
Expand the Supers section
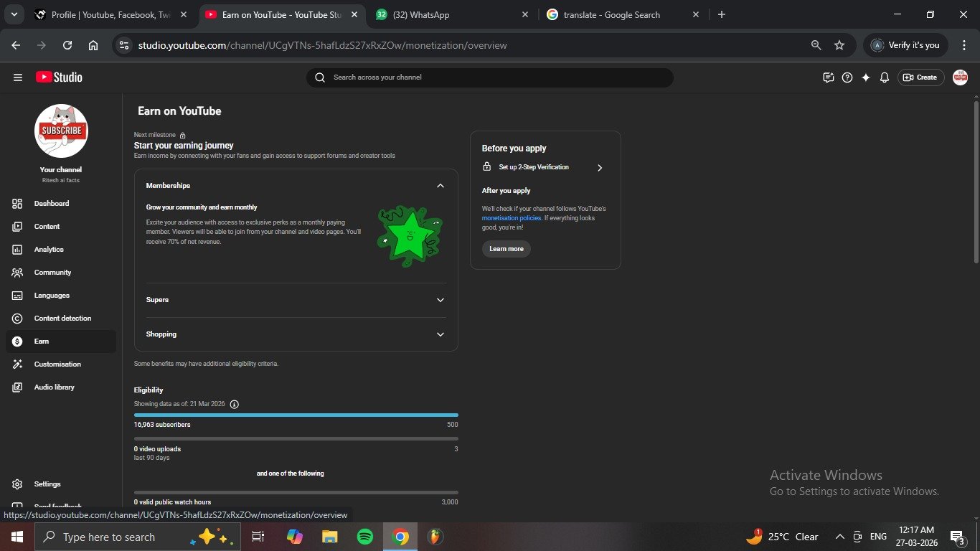tap(440, 300)
